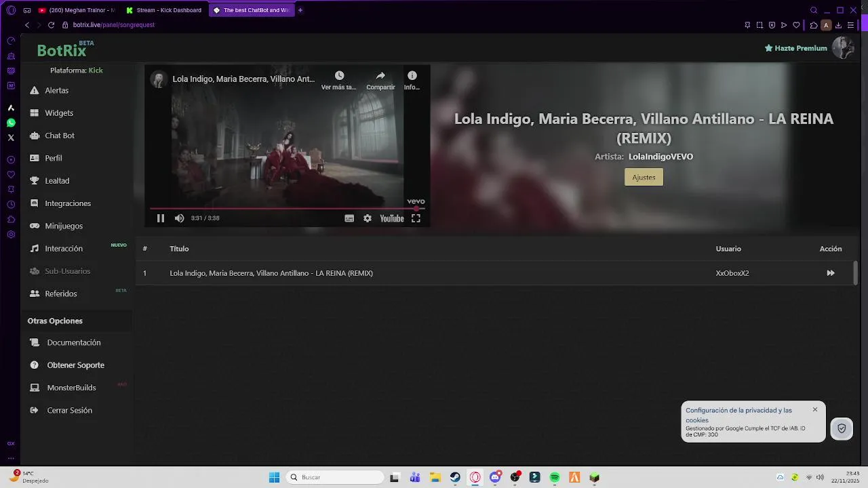Image resolution: width=868 pixels, height=488 pixels.
Task: Pause the YouTube video
Action: (161, 218)
